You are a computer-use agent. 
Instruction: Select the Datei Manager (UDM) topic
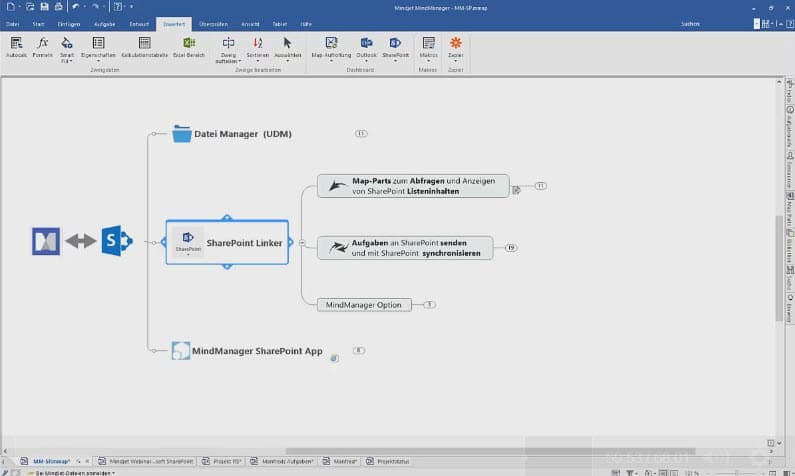(x=242, y=134)
